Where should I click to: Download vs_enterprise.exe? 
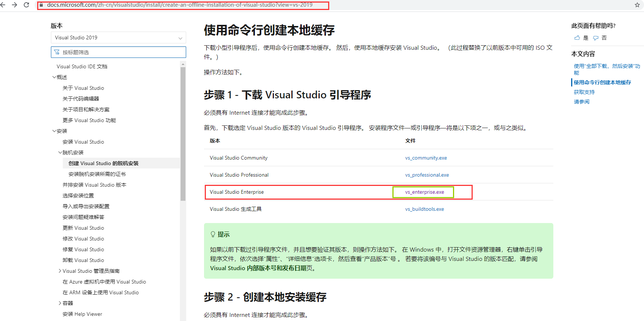[424, 192]
